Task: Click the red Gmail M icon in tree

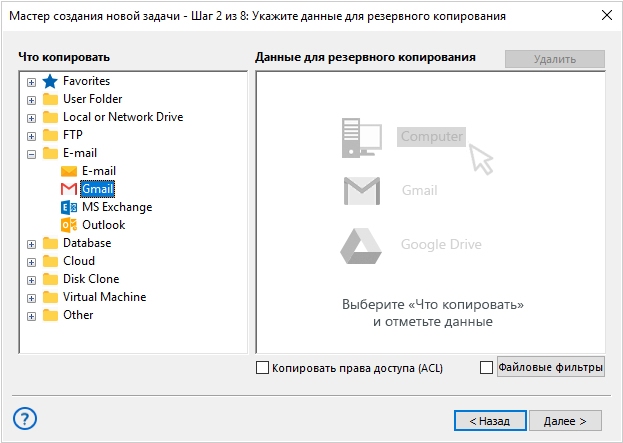Action: coord(69,189)
